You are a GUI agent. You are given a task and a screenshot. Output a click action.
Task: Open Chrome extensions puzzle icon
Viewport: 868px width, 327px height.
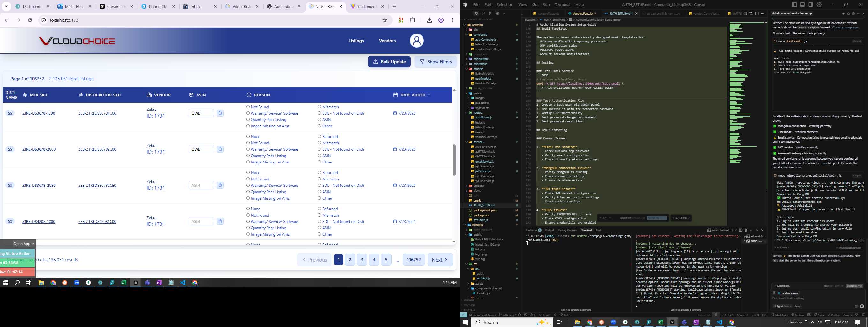[x=412, y=20]
